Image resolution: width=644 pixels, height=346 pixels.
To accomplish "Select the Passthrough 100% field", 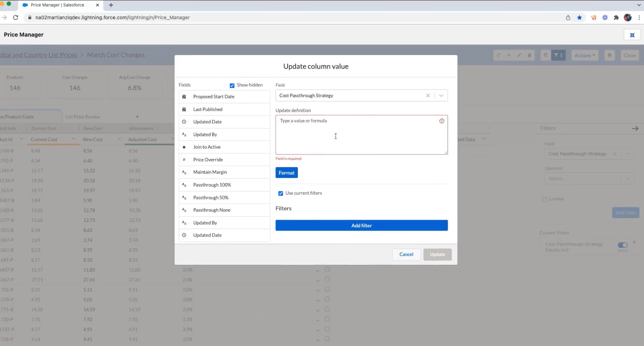I will click(x=224, y=185).
